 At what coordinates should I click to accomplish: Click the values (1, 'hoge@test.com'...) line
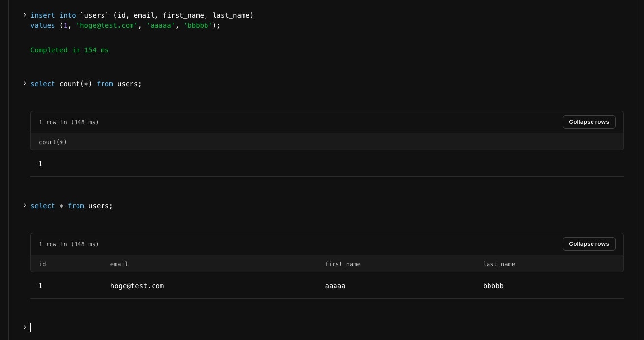click(125, 25)
